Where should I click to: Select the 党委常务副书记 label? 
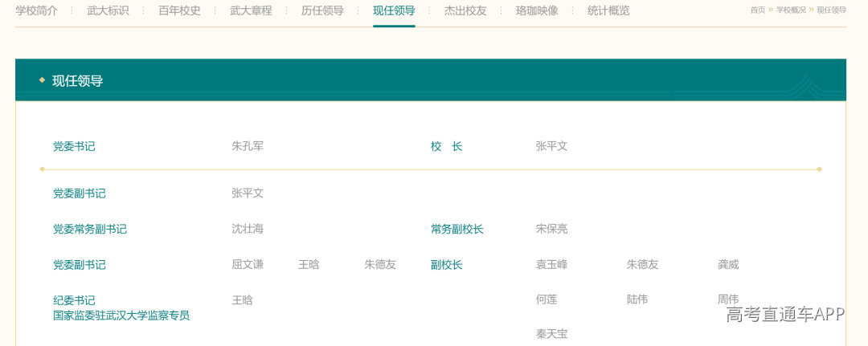[90, 229]
